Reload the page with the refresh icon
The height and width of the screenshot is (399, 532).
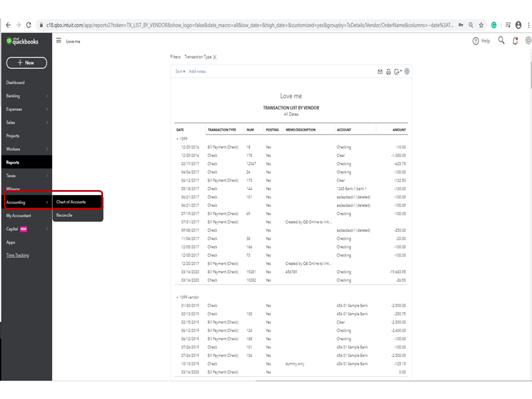[29, 25]
